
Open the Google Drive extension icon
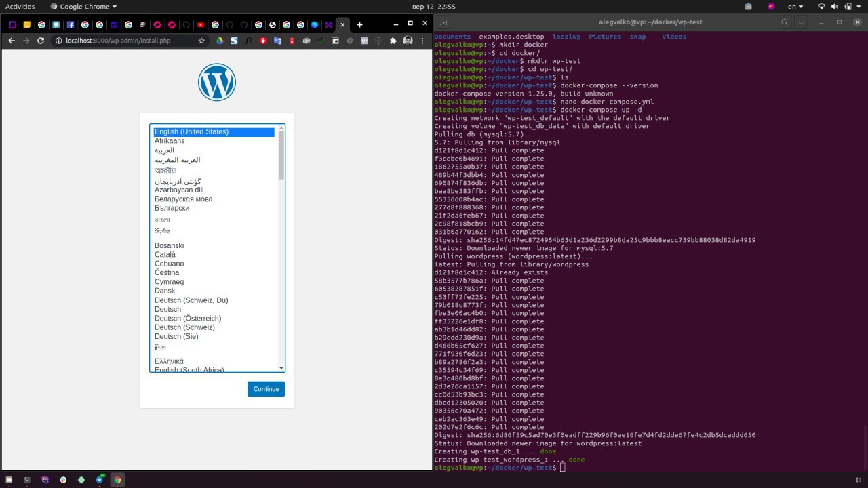[x=220, y=41]
